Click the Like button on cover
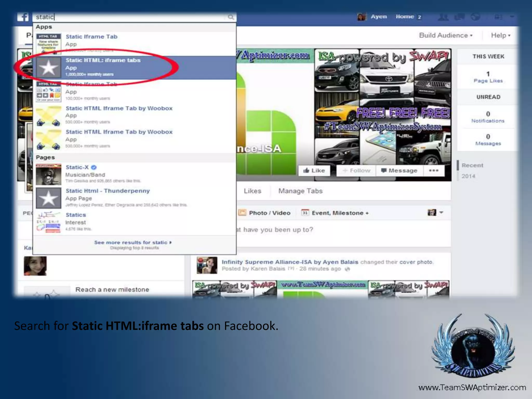Viewport: 532px width, 399px height. click(314, 171)
